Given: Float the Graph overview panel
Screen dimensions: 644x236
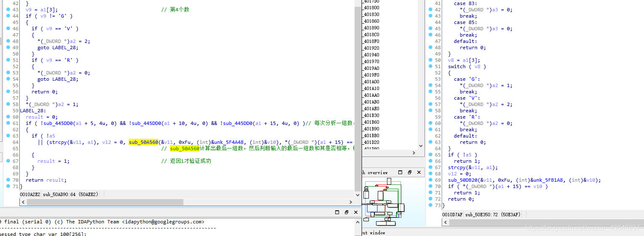Looking at the screenshot, I should [400, 172].
